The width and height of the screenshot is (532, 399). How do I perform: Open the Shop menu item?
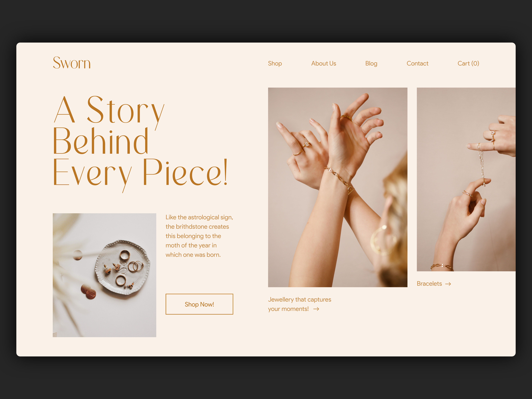[x=275, y=63]
